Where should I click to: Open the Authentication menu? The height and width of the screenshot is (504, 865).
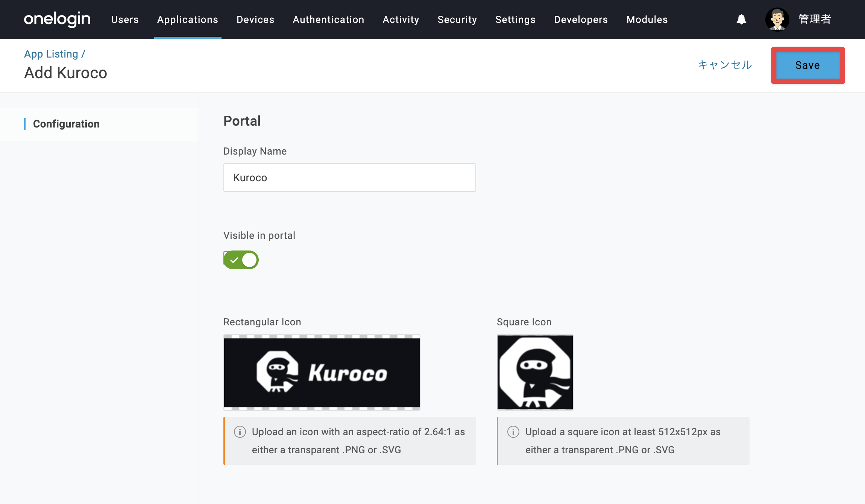pos(328,20)
